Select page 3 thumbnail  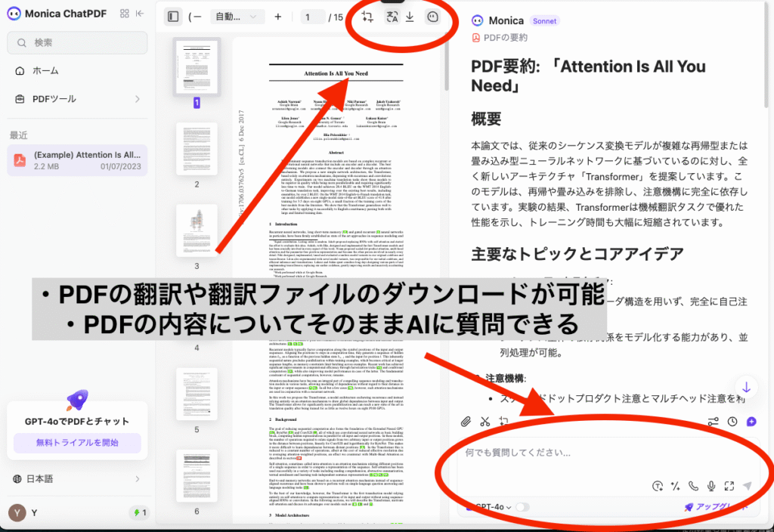coord(197,230)
